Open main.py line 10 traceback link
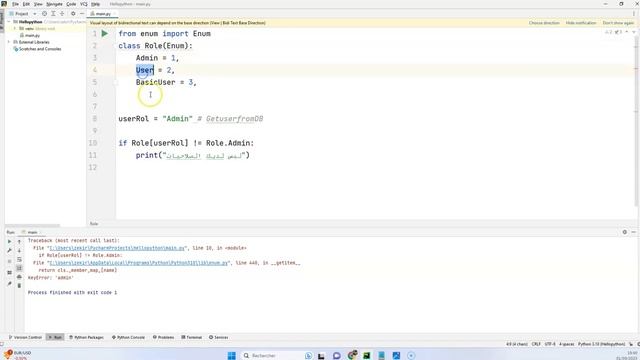The image size is (640, 360). click(x=117, y=248)
